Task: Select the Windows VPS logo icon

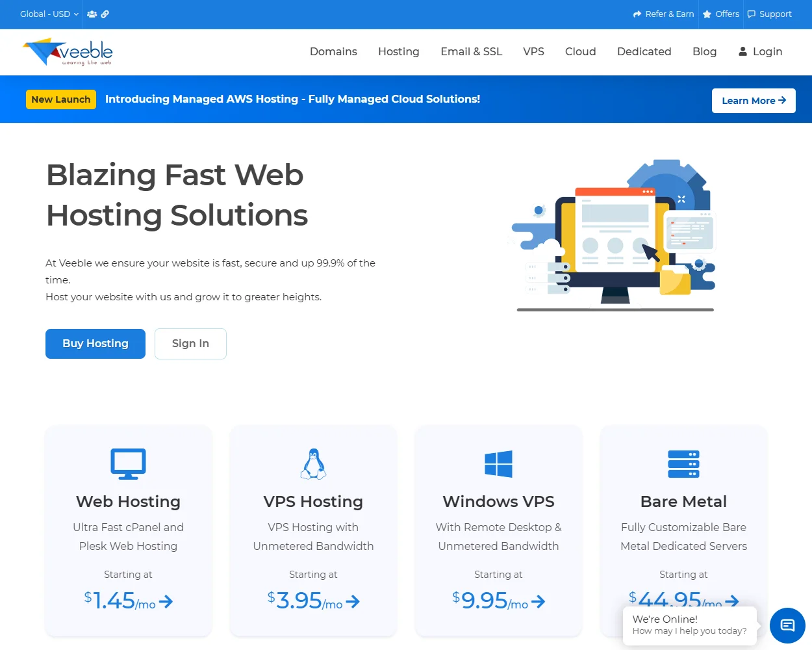Action: point(498,463)
